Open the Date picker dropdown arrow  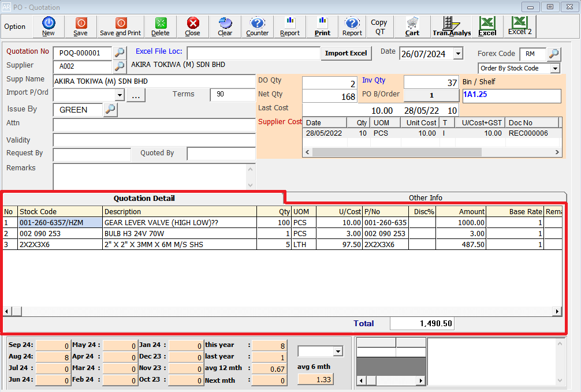(459, 54)
